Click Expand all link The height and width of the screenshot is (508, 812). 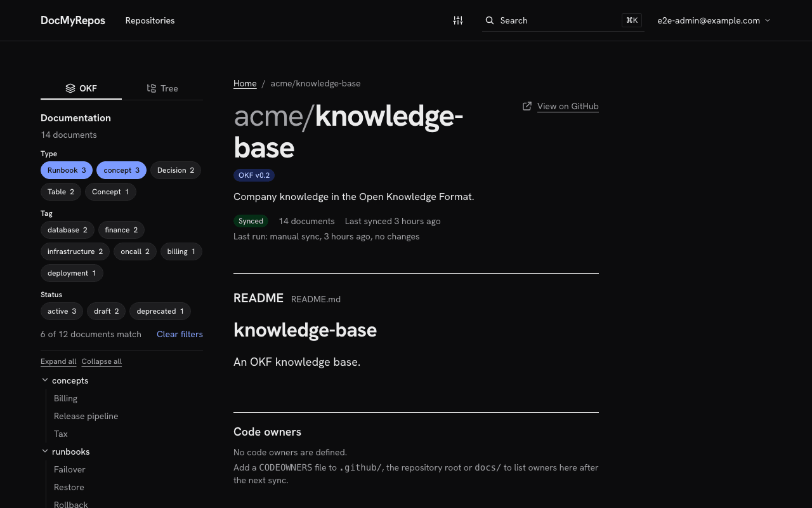[58, 361]
